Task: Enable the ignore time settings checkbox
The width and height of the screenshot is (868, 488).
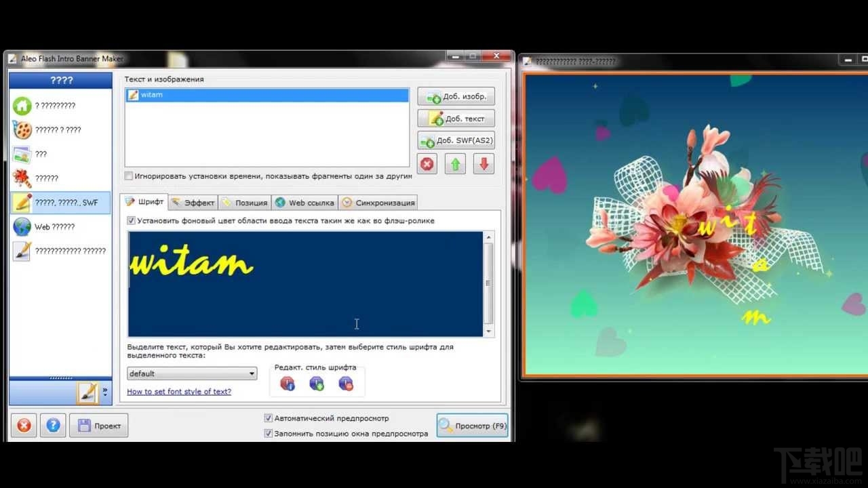Action: (128, 175)
